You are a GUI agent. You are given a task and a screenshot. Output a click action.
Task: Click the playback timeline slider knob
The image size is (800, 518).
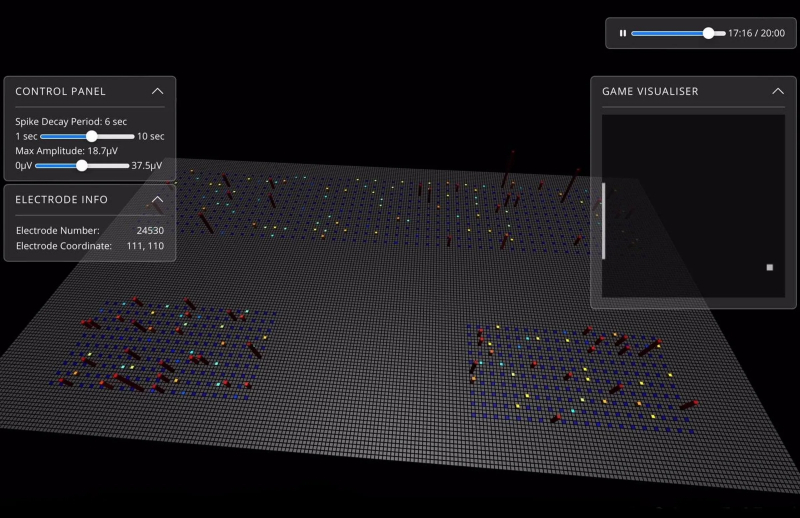coord(709,33)
